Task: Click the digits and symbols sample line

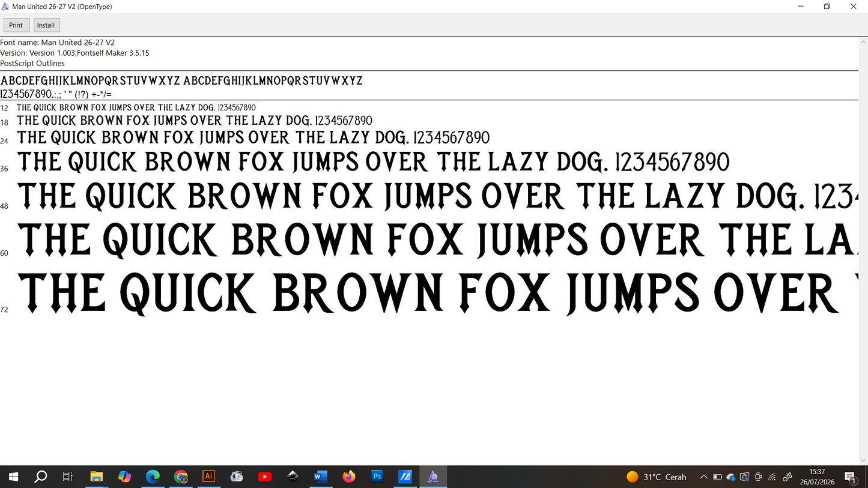Action: click(56, 94)
